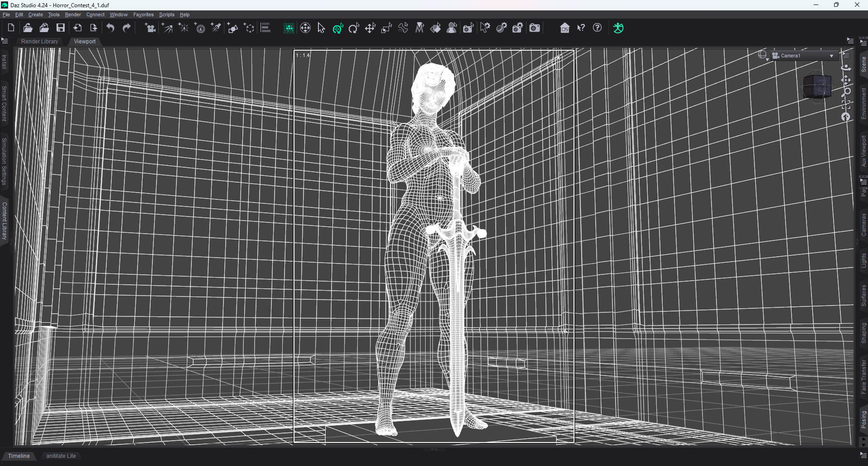Open the Scripts menu

(166, 14)
